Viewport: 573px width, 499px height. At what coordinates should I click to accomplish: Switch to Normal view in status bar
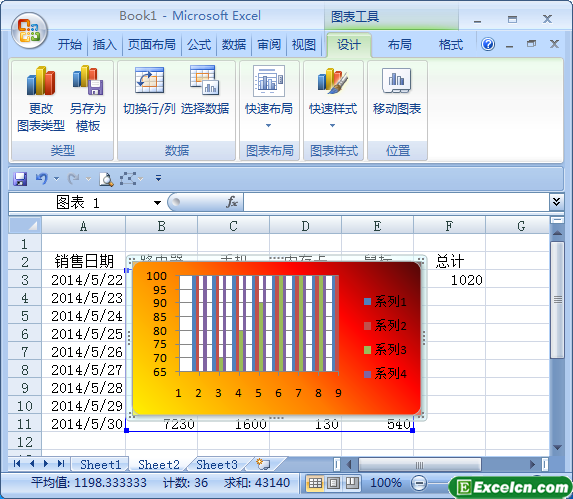[315, 483]
